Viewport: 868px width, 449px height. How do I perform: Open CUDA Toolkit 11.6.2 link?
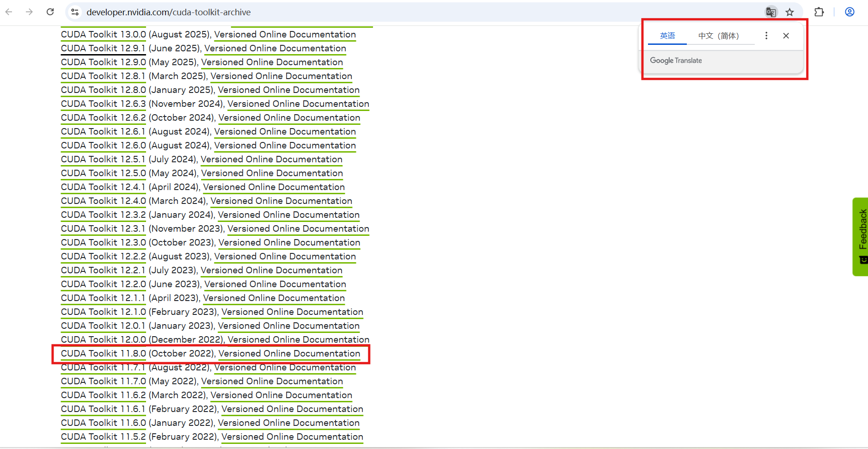(104, 395)
